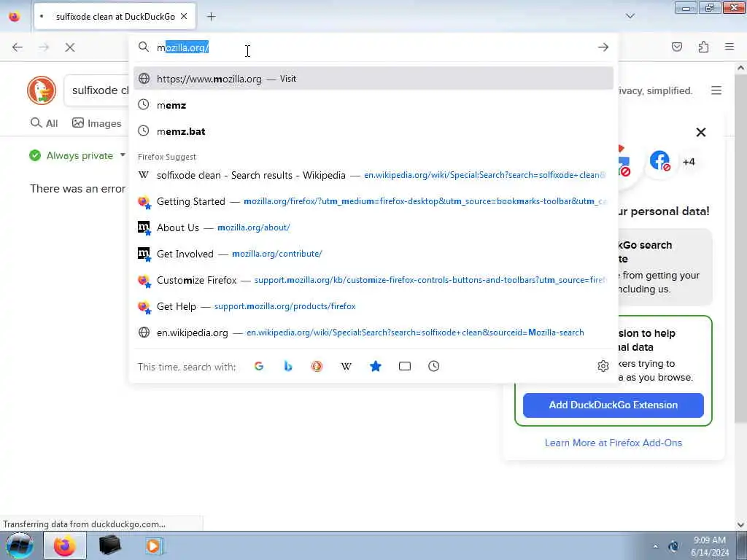The height and width of the screenshot is (560, 747).
Task: Click the Facebook tracker icon
Action: (x=659, y=161)
